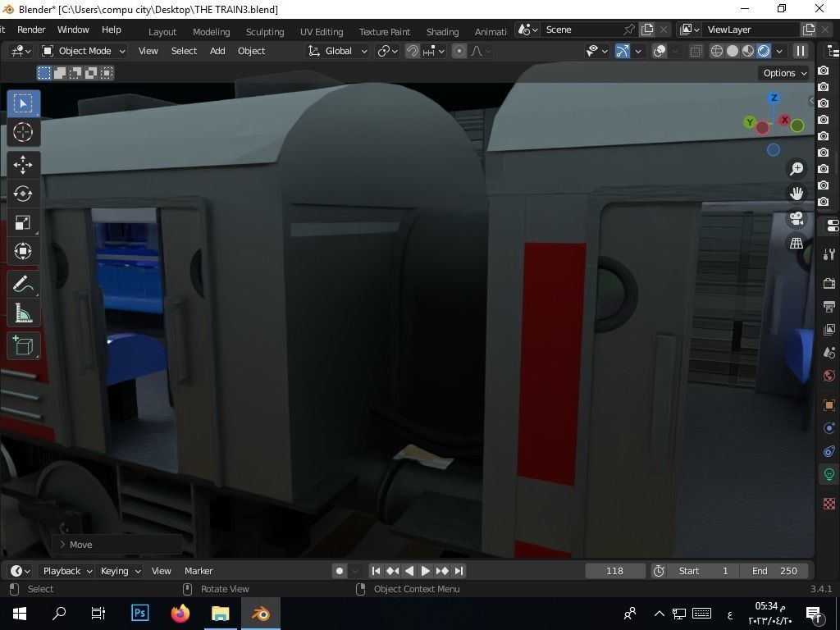This screenshot has height=630, width=840.
Task: Toggle snapping magnet
Action: (412, 51)
